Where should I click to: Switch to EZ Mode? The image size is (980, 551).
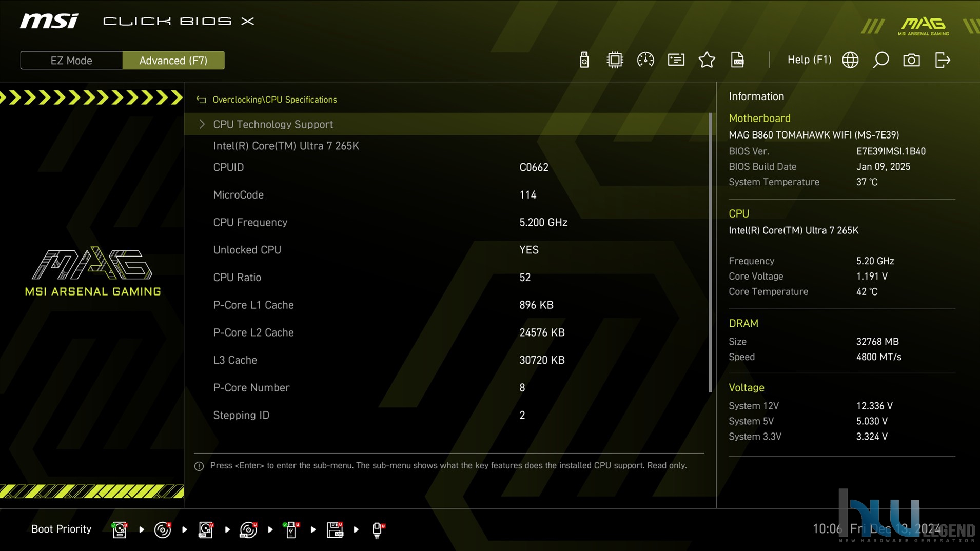[71, 60]
